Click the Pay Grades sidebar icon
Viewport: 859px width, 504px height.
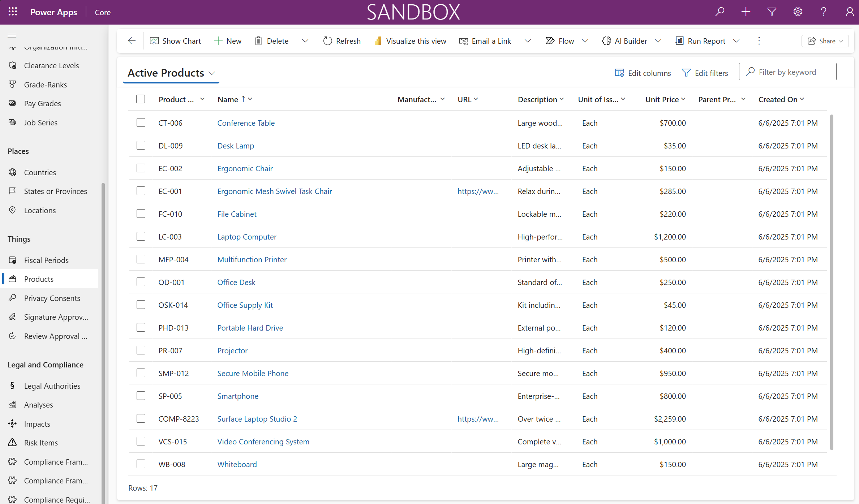click(x=12, y=103)
